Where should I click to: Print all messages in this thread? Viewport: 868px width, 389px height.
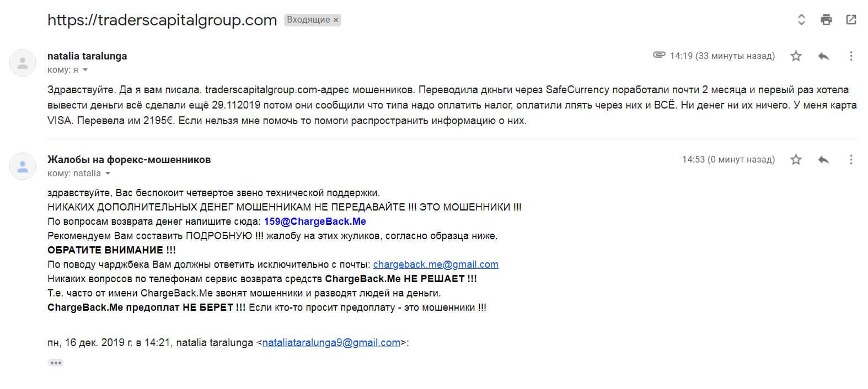[x=826, y=20]
